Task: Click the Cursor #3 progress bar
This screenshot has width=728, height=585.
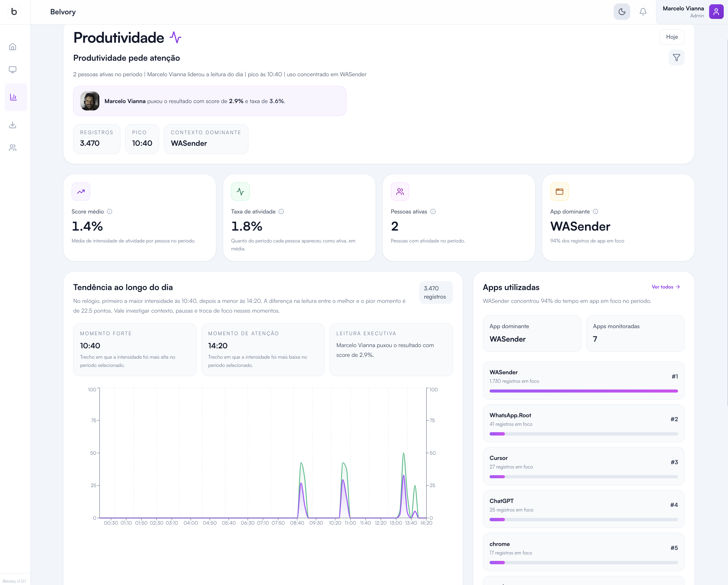Action: pos(583,477)
